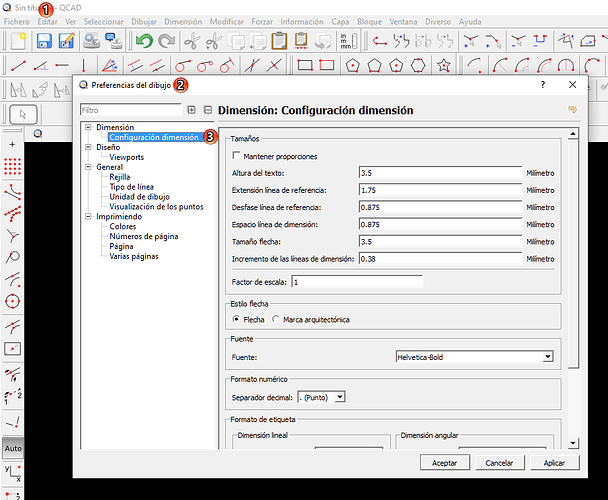Click the Cancelar button
Viewport: 608px width, 500px height.
click(x=499, y=463)
